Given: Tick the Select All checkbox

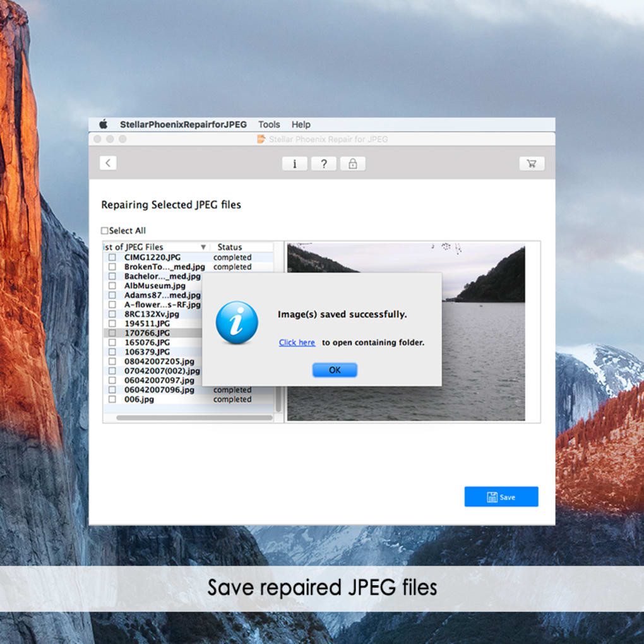Looking at the screenshot, I should click(105, 231).
